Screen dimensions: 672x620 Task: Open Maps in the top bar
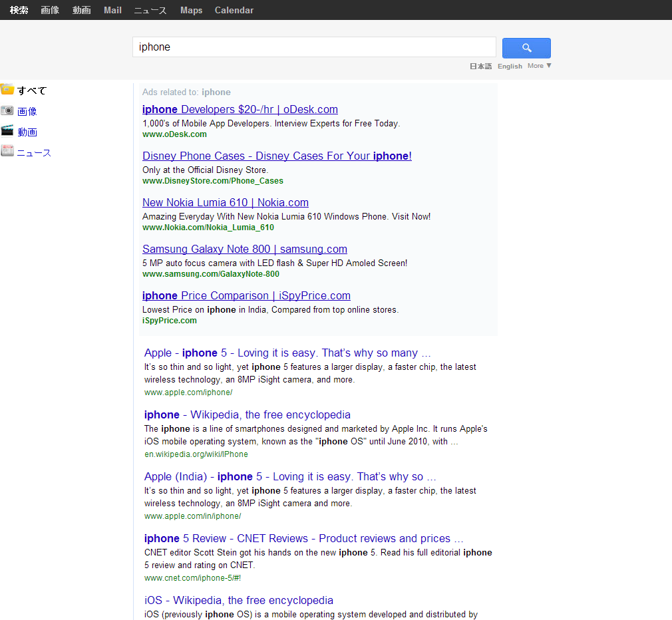click(191, 10)
